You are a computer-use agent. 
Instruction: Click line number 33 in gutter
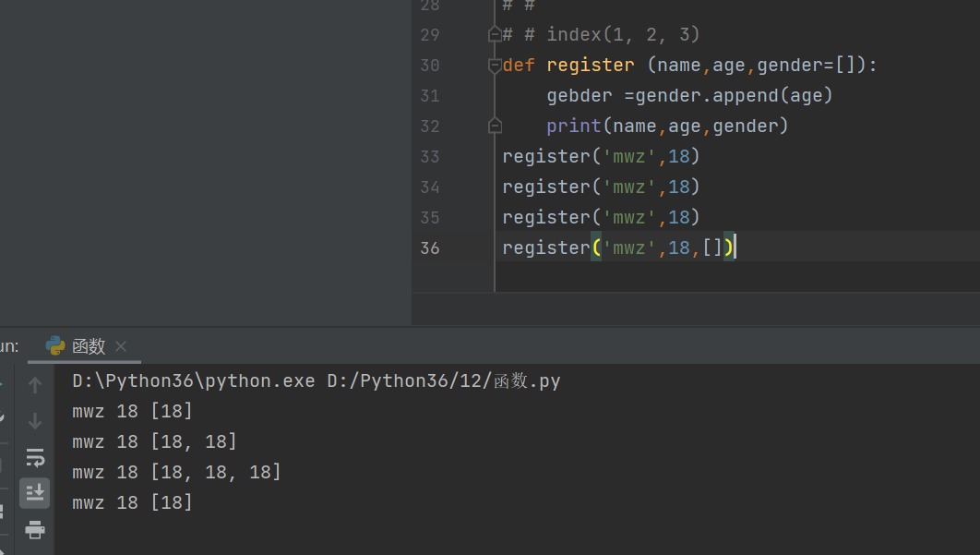coord(430,156)
